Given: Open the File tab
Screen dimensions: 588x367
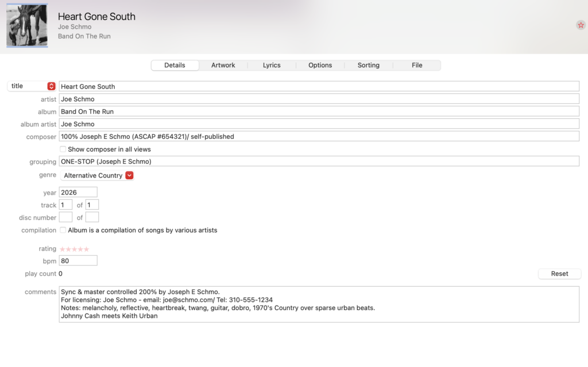Looking at the screenshot, I should point(417,65).
